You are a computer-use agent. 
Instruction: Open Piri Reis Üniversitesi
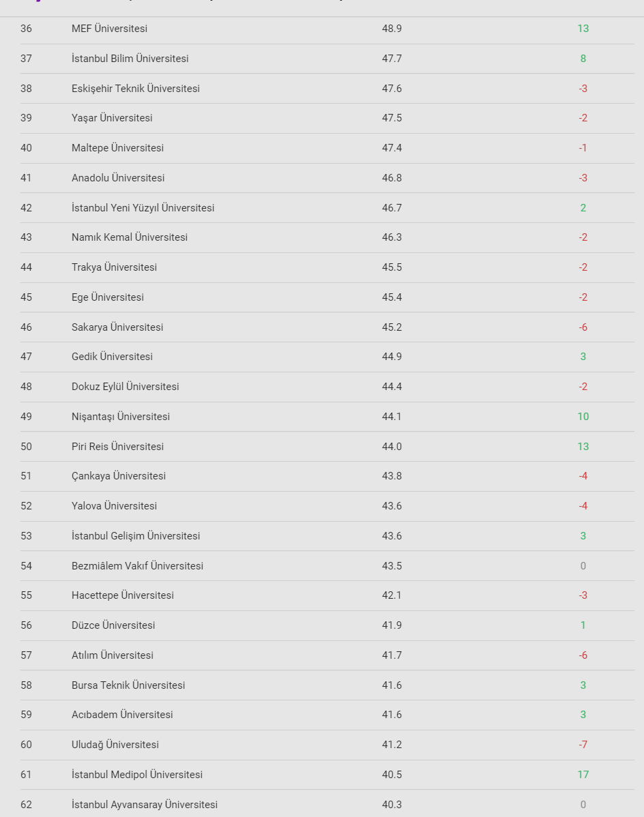(x=117, y=447)
